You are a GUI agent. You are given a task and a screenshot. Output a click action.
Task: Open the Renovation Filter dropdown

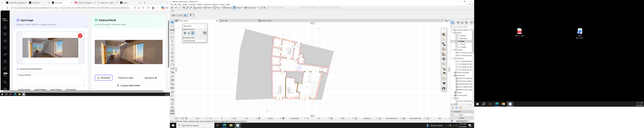195,41
